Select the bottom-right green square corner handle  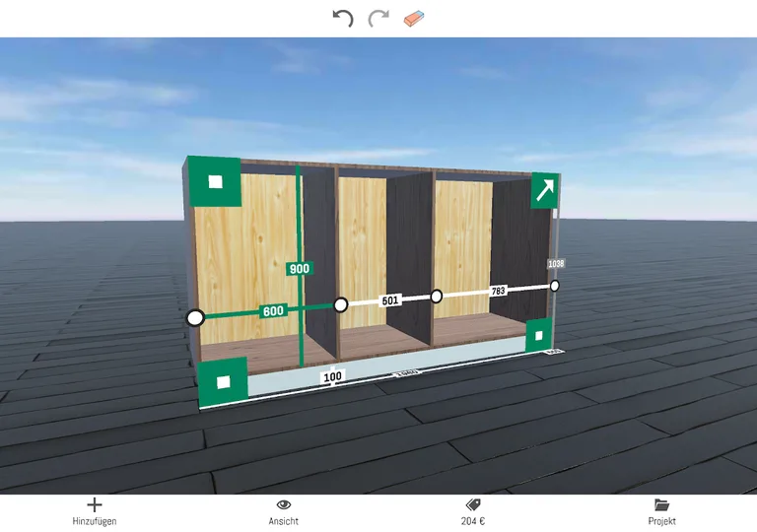pos(539,336)
